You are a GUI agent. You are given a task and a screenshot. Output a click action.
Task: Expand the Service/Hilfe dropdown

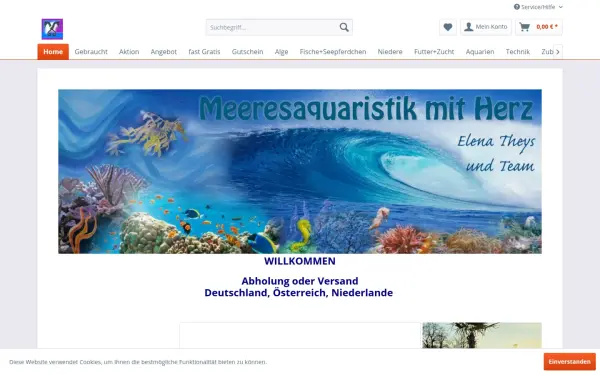pos(538,7)
